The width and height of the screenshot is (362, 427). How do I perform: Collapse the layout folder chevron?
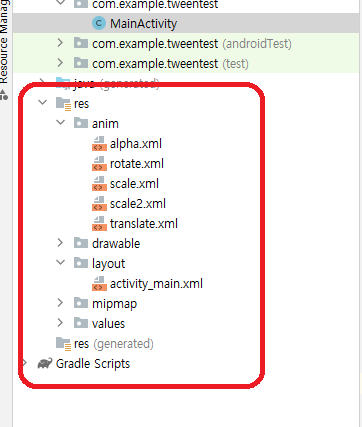click(61, 263)
